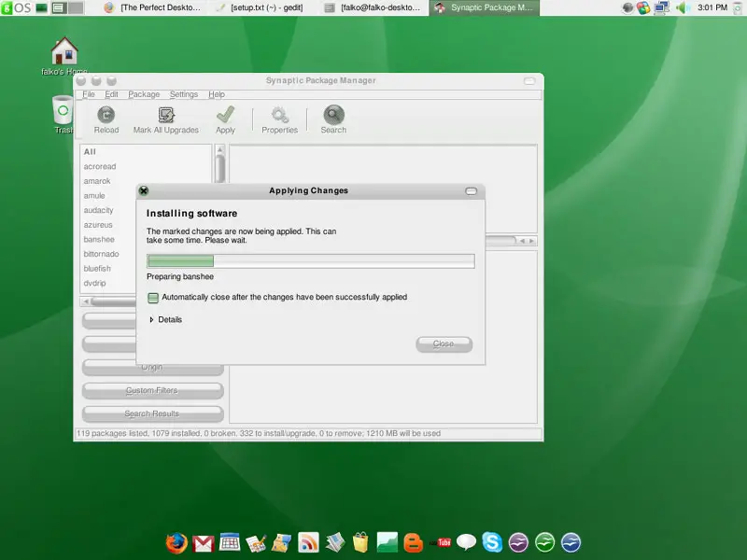Open the yellow shopping bag dock icon

pos(360,542)
